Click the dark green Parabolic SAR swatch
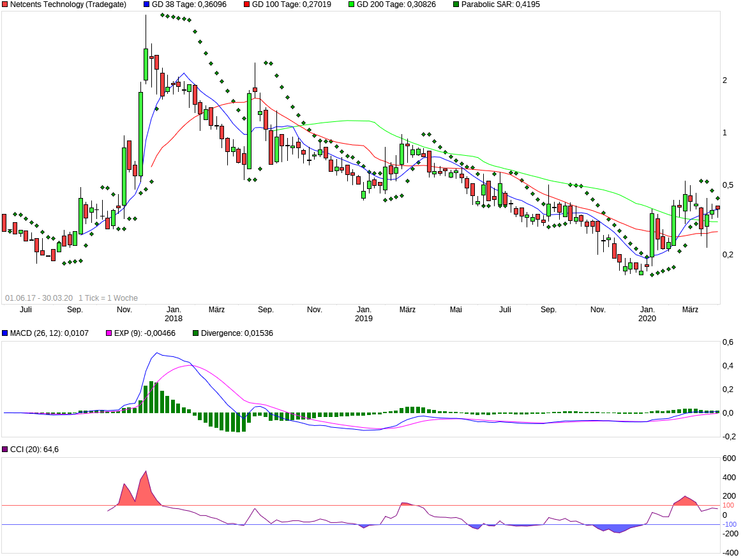750x560 pixels. (456, 4)
